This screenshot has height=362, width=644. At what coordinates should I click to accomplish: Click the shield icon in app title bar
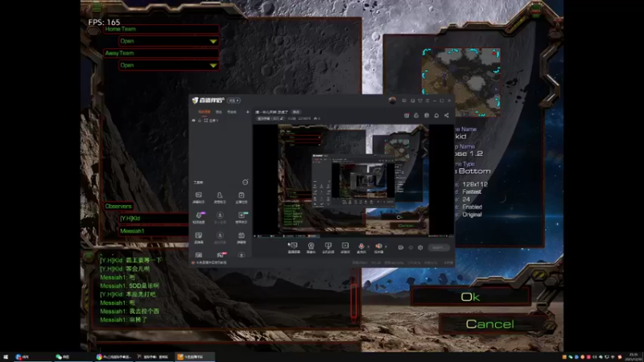pyautogui.click(x=419, y=101)
